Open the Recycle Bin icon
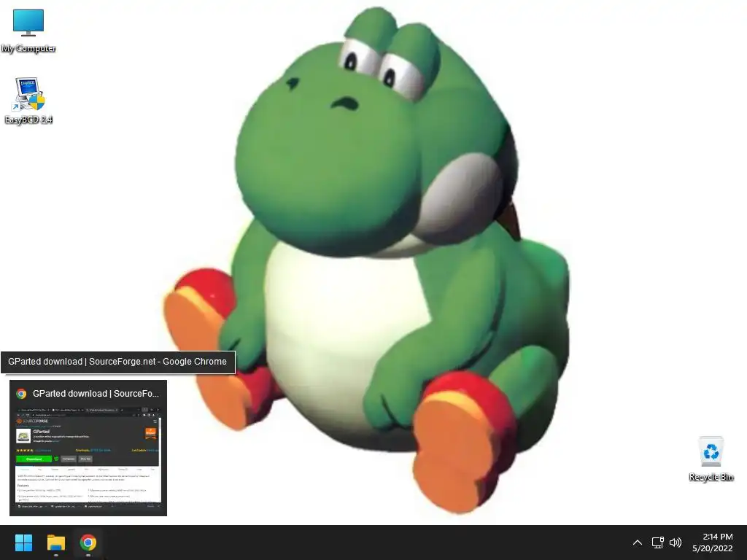The width and height of the screenshot is (747, 560). click(711, 459)
